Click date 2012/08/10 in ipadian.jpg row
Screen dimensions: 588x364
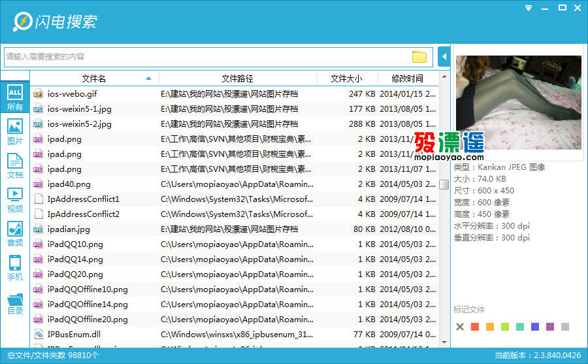pos(407,229)
